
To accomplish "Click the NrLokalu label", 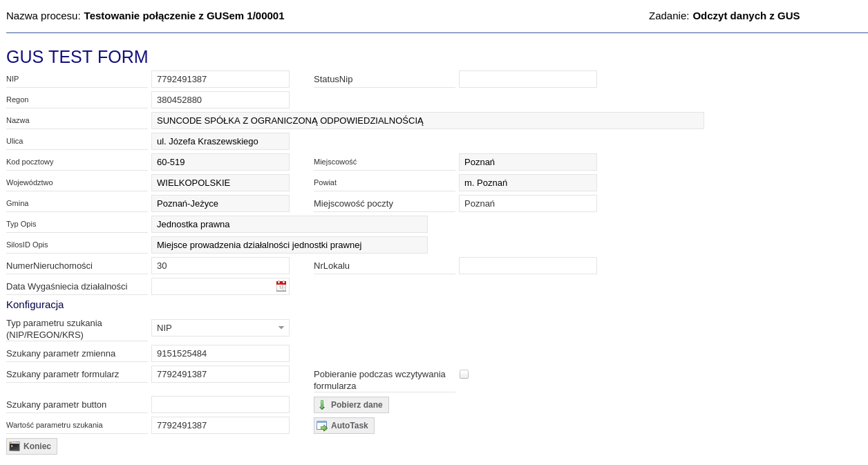I will (332, 265).
